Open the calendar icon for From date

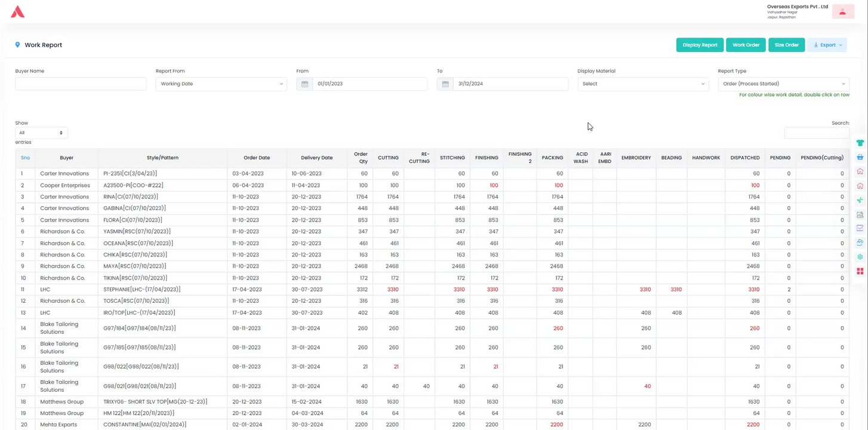point(304,84)
